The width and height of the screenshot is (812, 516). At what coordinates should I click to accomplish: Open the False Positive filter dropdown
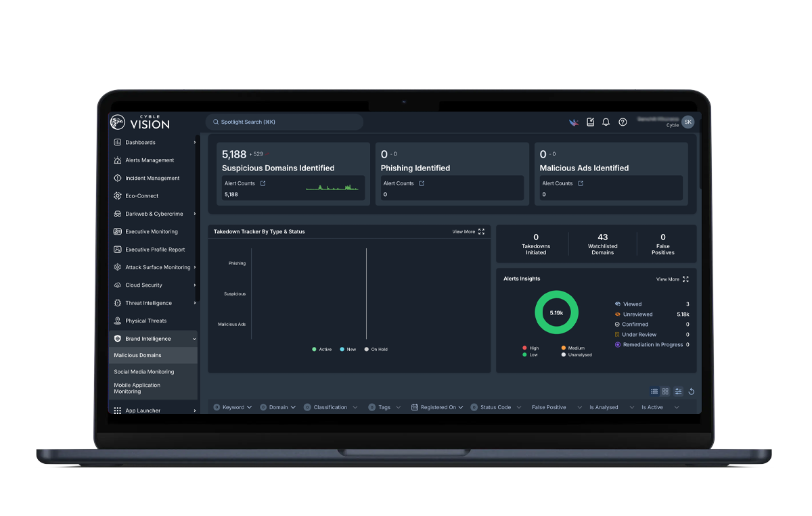[557, 408]
